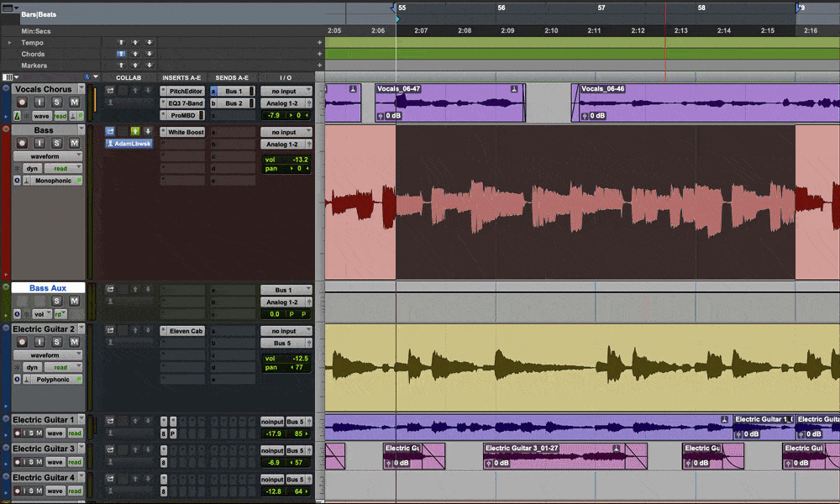Open the PitchEditor insert on Vocals Chorus
Screen dimensions: 840x504
tap(185, 91)
